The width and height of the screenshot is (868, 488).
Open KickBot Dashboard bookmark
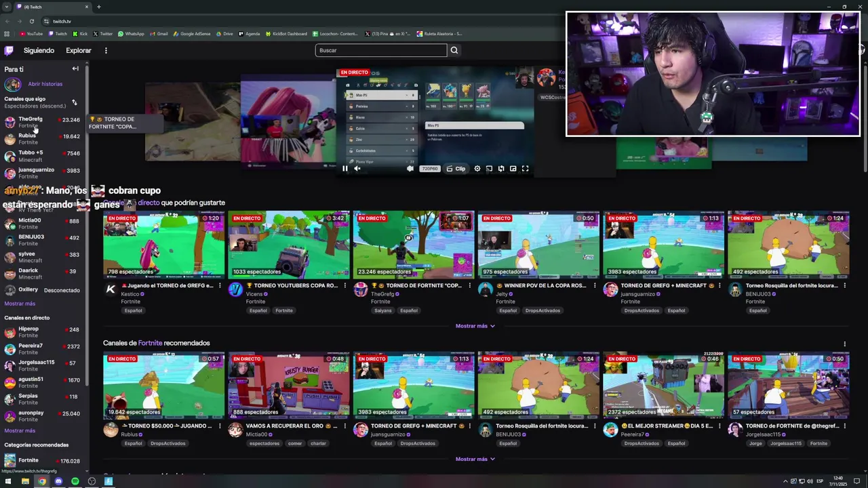tap(286, 34)
